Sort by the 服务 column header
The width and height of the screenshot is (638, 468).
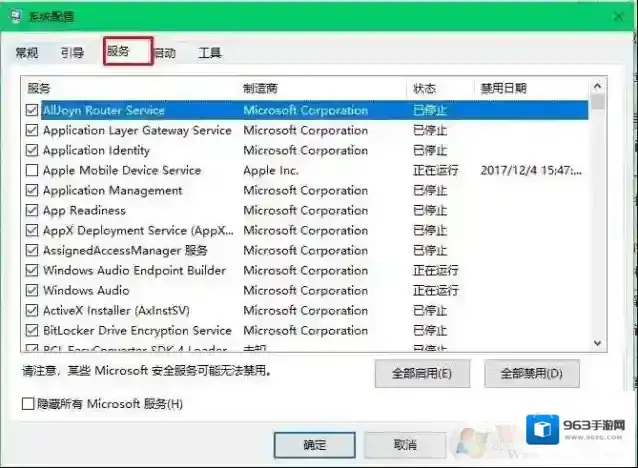[x=39, y=88]
